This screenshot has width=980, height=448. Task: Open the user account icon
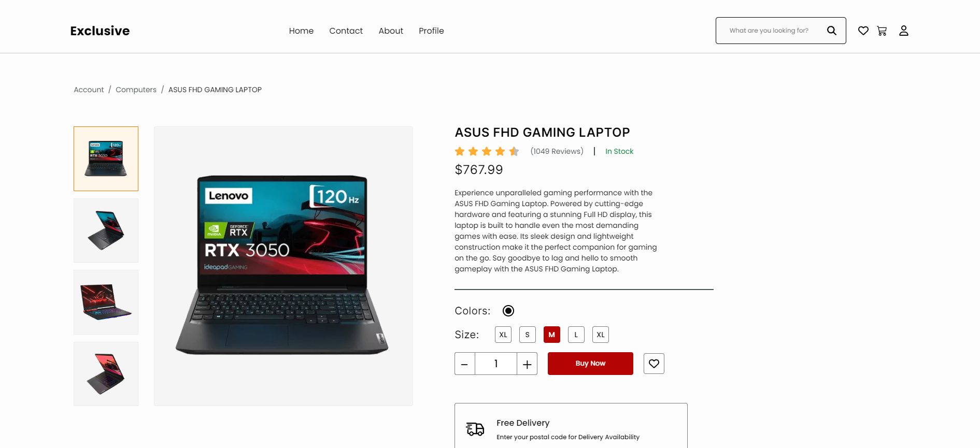coord(904,31)
